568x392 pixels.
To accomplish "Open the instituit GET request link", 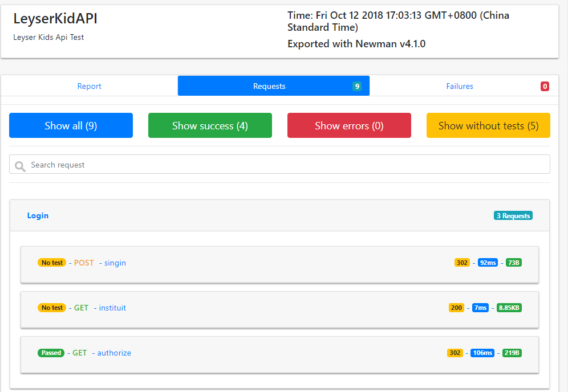I will 112,308.
